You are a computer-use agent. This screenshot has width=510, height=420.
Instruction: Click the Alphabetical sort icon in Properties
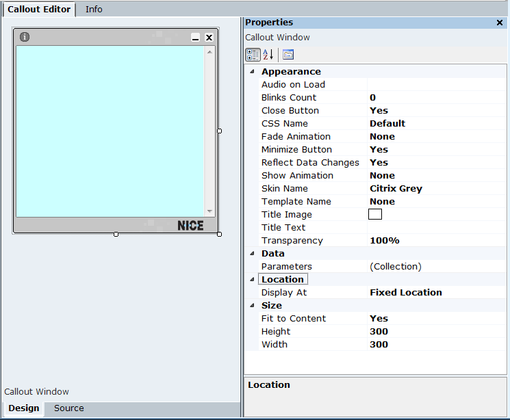[268, 55]
